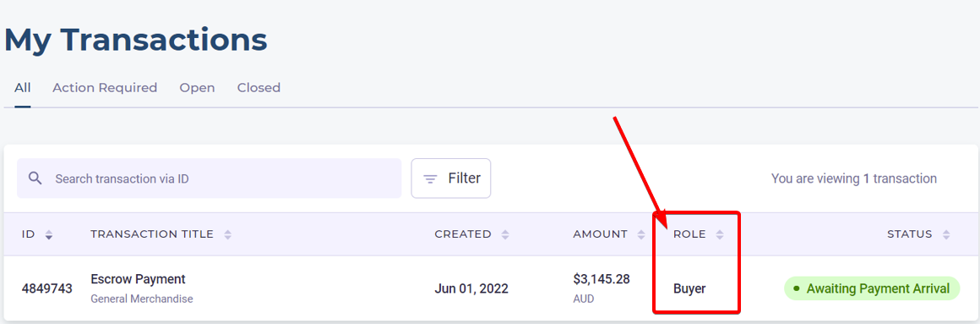This screenshot has height=324, width=980.
Task: Sort by Transaction Title arrows
Action: pos(227,234)
